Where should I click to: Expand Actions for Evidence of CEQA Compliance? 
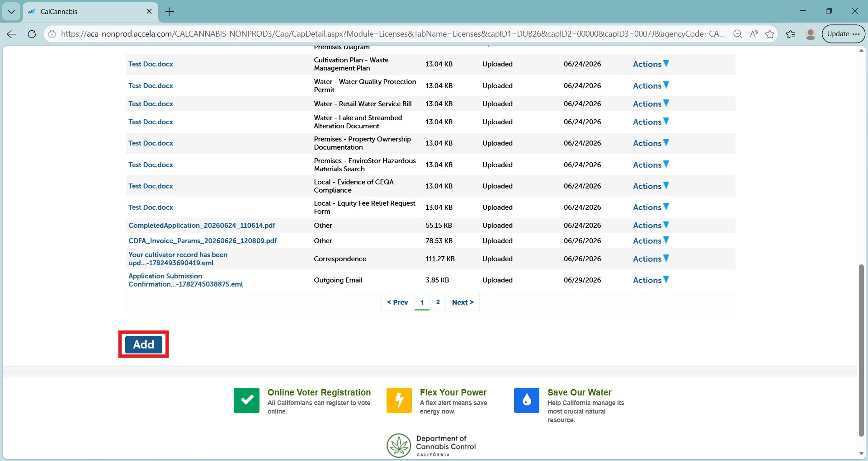click(651, 186)
